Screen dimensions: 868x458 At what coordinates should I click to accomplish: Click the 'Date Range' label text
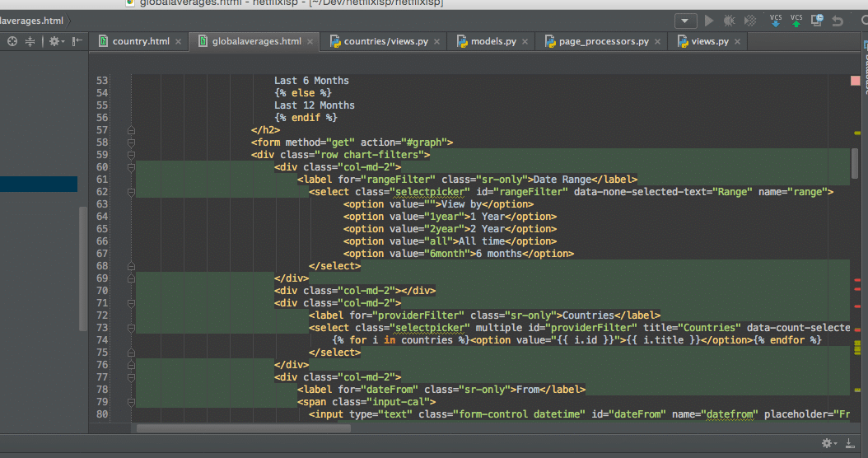point(562,180)
